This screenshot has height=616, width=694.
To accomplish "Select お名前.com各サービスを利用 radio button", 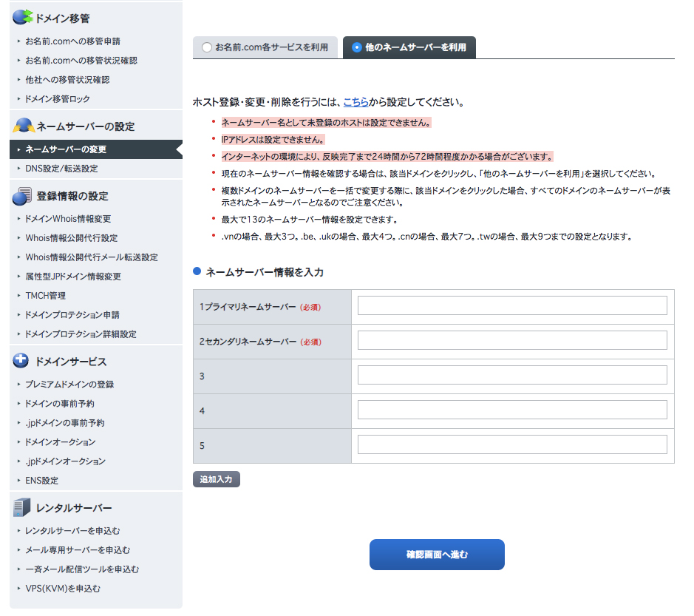I will coord(207,47).
